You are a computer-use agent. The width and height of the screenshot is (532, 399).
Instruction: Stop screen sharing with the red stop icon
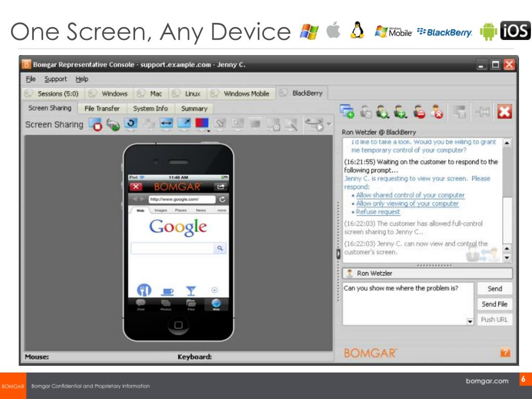coord(96,125)
